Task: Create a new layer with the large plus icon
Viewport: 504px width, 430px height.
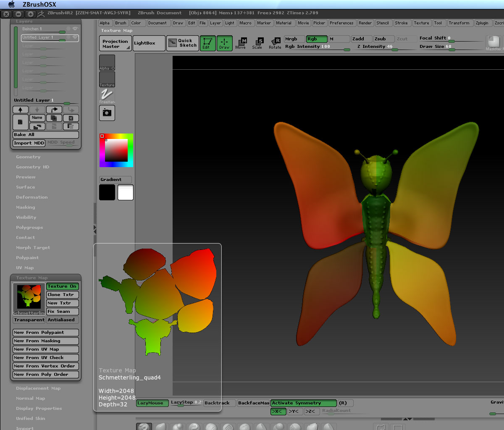Action: (x=21, y=122)
